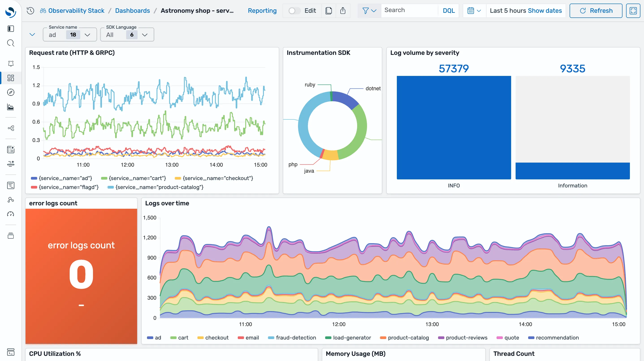Toggle ad series in request rate legend
This screenshot has height=361, width=644.
click(x=61, y=178)
